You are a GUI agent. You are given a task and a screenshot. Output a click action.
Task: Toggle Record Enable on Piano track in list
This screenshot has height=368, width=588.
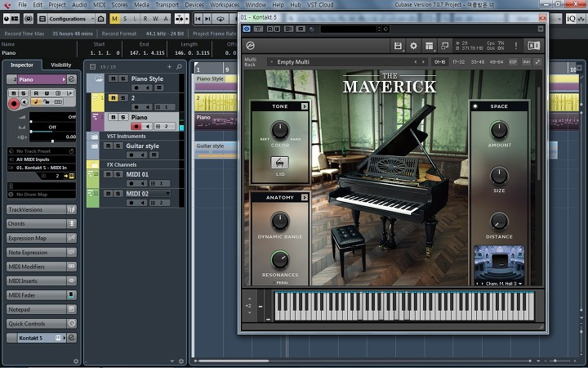click(136, 127)
